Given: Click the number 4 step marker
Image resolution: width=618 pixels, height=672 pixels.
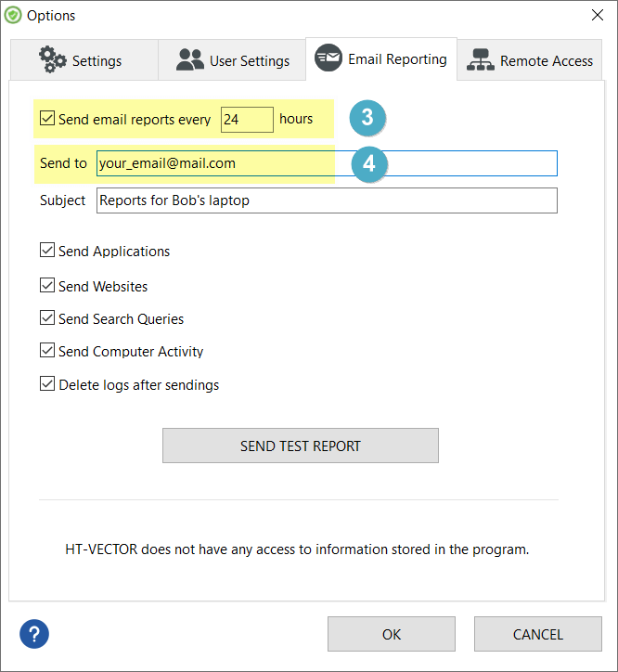Looking at the screenshot, I should [369, 164].
